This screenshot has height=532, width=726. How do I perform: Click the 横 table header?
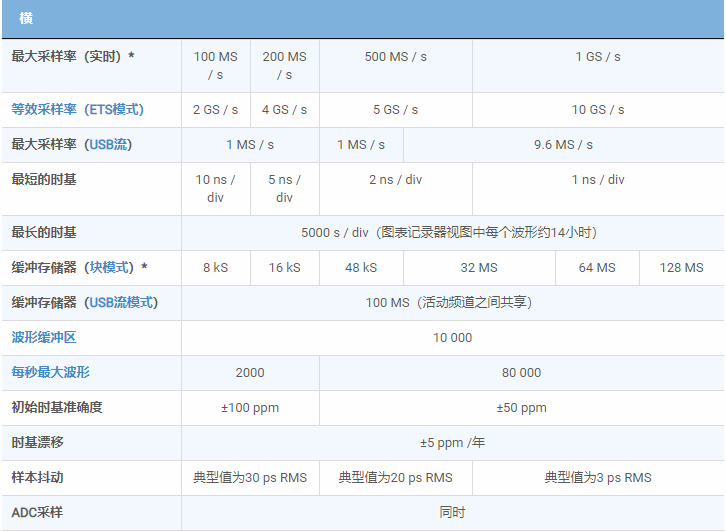[25, 18]
